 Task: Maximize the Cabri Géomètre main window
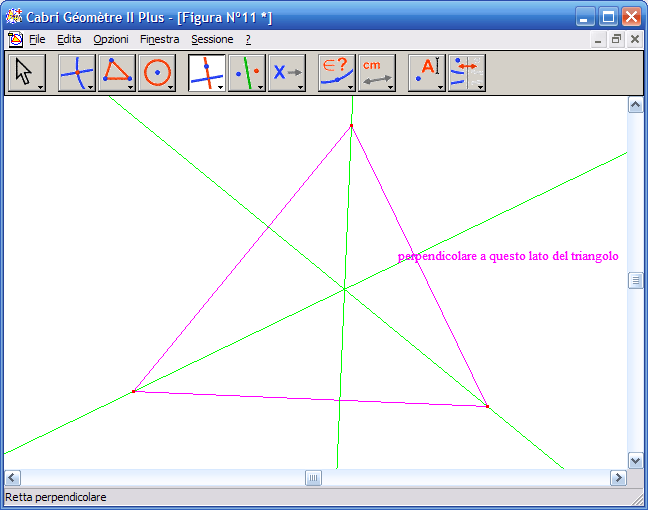coord(608,17)
